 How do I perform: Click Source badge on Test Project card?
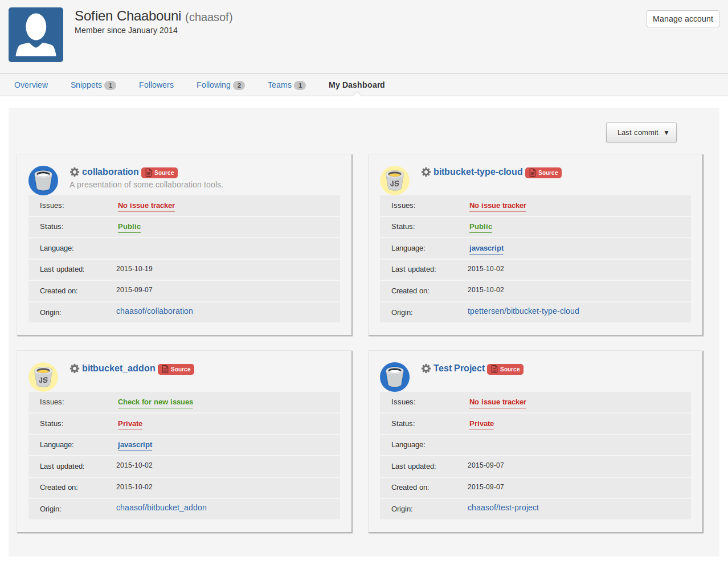pyautogui.click(x=505, y=369)
